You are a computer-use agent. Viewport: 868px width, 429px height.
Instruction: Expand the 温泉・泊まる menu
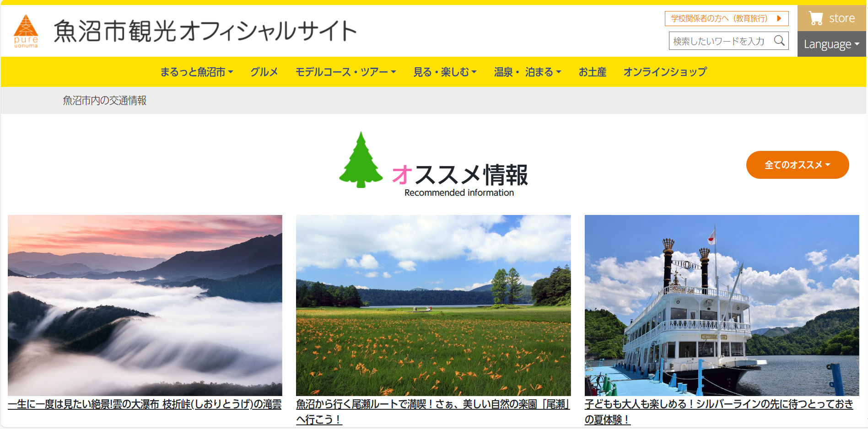(527, 72)
